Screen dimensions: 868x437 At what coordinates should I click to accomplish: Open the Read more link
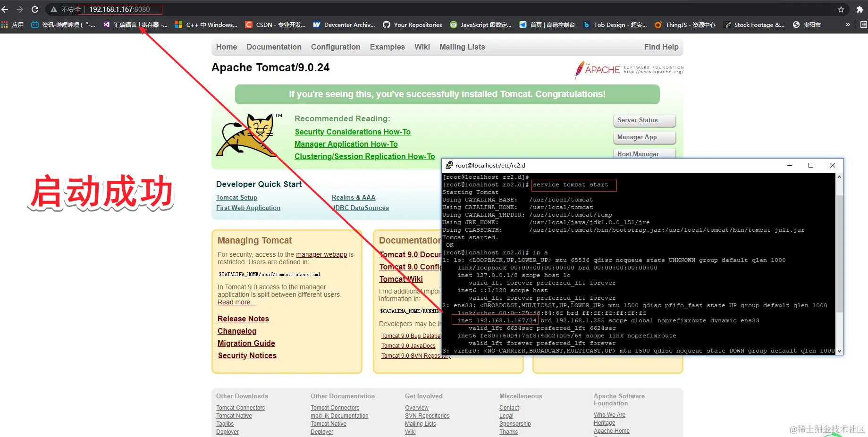236,302
